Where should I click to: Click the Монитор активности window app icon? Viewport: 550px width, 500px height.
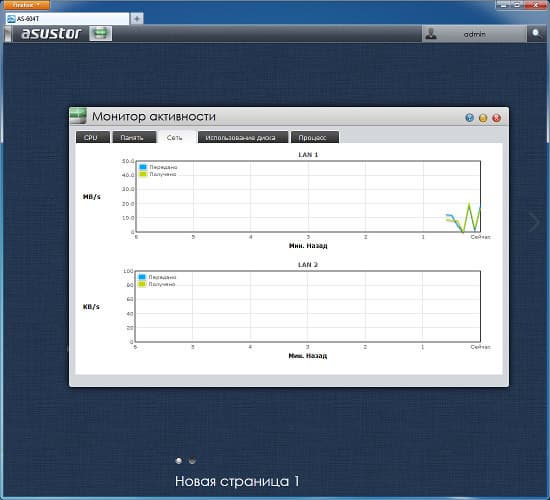(78, 116)
